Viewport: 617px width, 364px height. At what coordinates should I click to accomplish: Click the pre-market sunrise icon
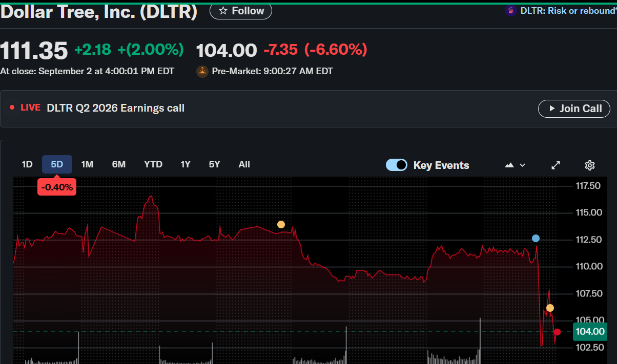coord(202,71)
